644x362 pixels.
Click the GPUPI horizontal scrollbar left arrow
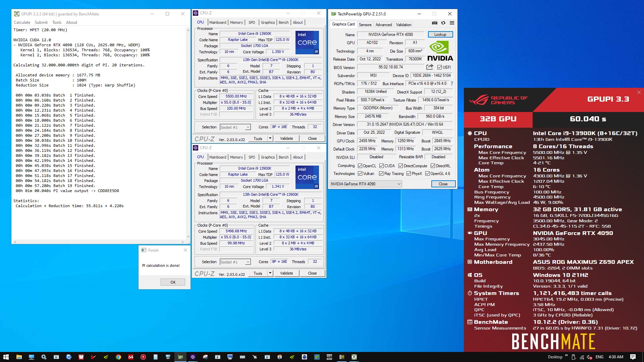point(15,242)
